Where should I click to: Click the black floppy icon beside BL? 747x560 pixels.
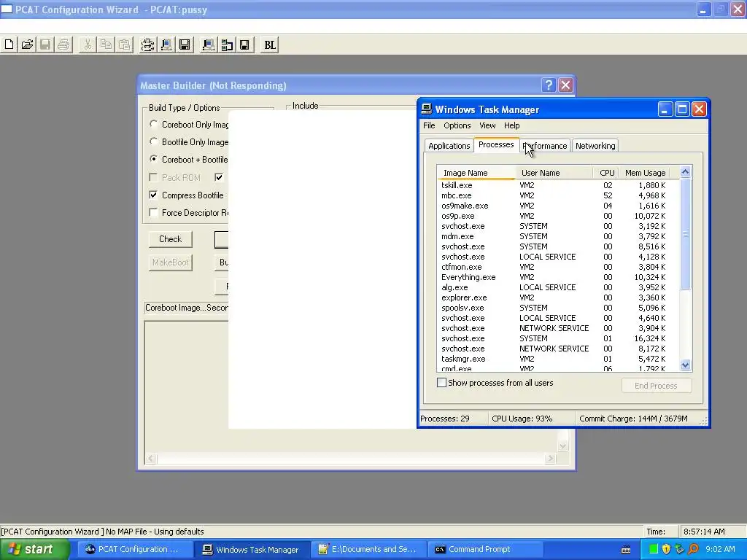(244, 44)
